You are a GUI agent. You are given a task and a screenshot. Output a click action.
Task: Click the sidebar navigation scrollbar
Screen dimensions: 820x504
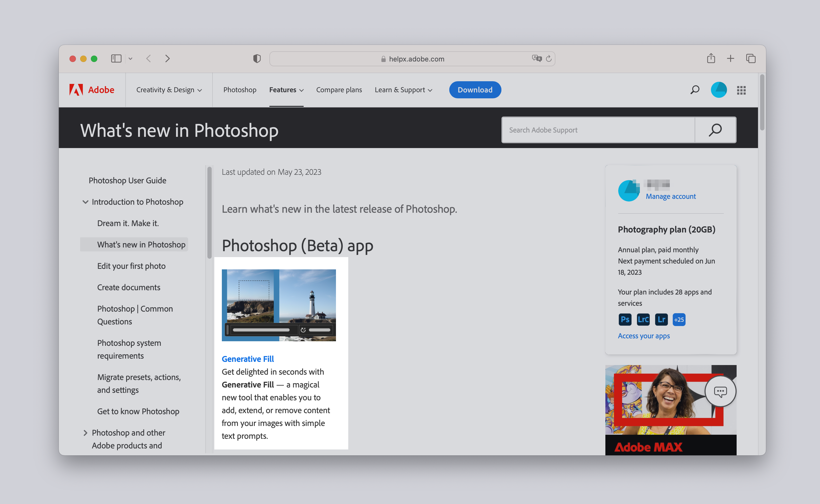point(209,212)
